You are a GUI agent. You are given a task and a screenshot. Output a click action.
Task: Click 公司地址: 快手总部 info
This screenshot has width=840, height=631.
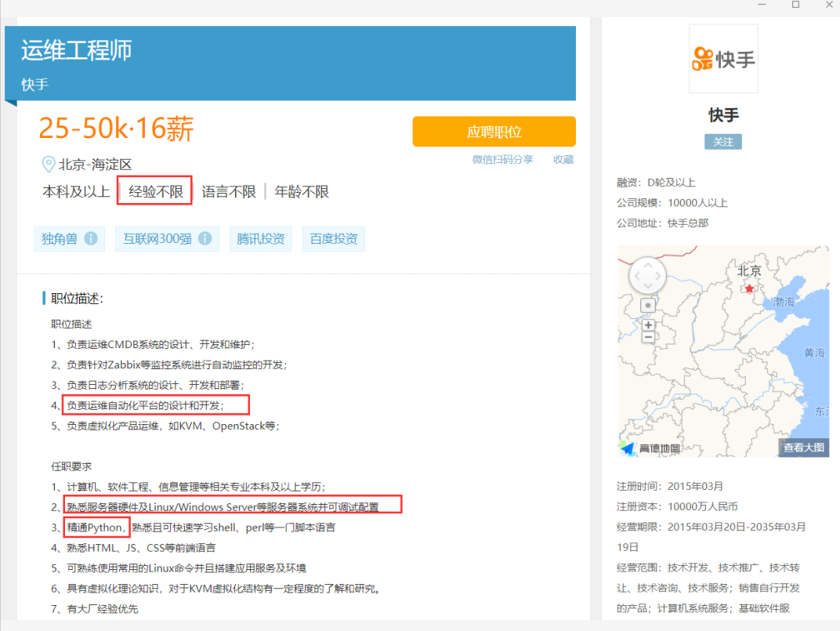coord(662,223)
